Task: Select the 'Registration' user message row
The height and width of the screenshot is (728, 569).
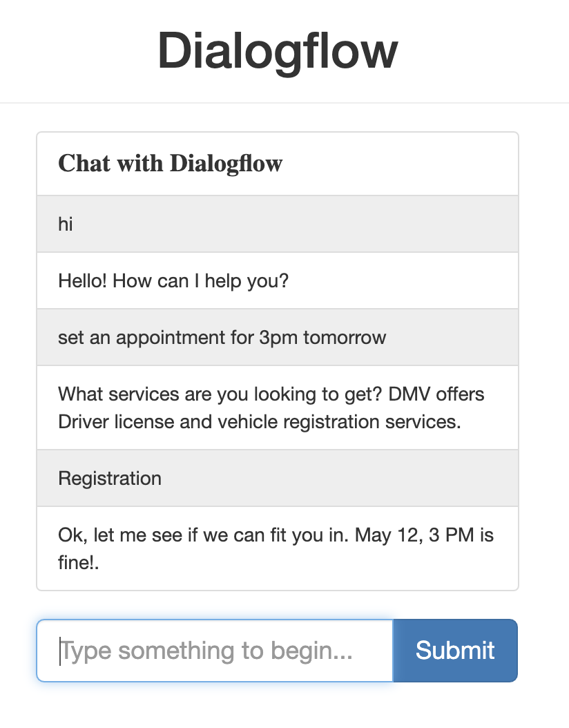Action: 277,478
